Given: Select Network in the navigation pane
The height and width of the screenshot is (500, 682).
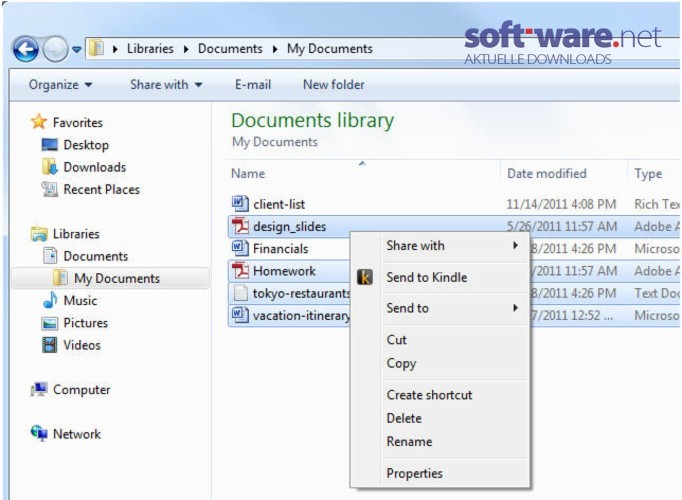Looking at the screenshot, I should point(77,434).
